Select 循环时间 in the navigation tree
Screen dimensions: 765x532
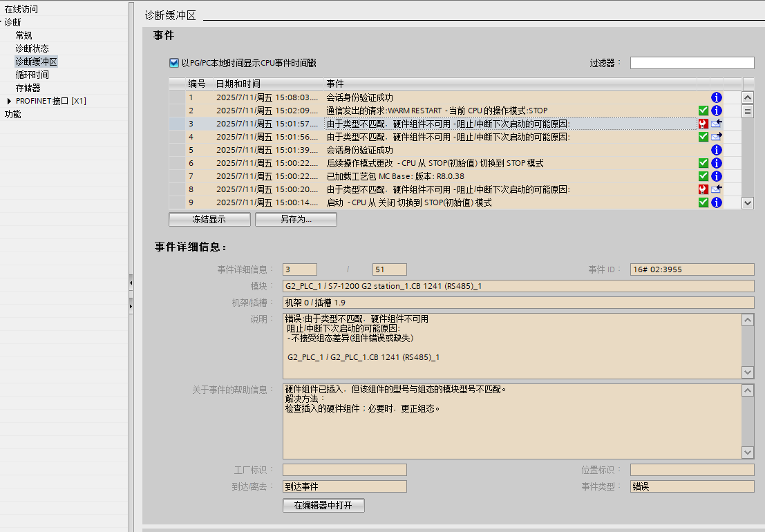32,75
